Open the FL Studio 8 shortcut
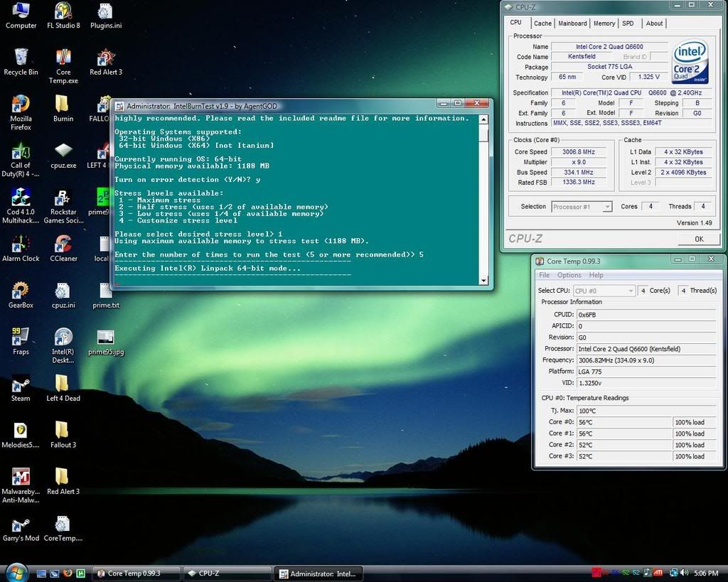Image resolution: width=728 pixels, height=582 pixels. point(63,16)
